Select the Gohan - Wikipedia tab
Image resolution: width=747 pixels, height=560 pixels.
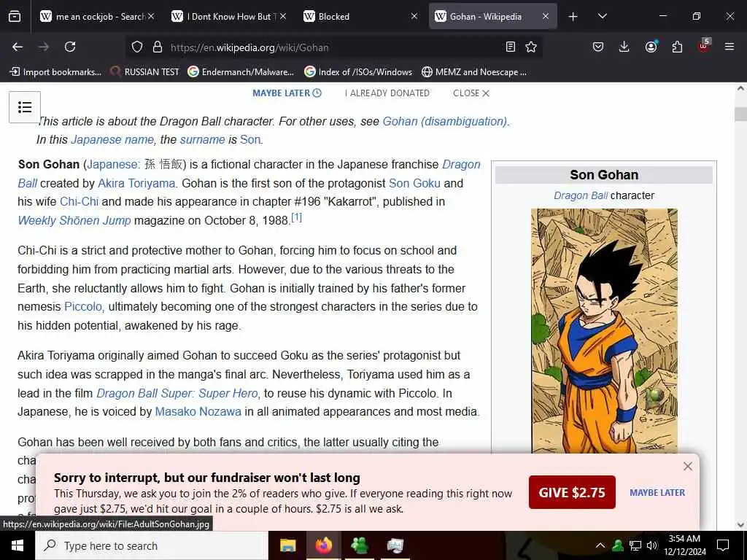(486, 17)
